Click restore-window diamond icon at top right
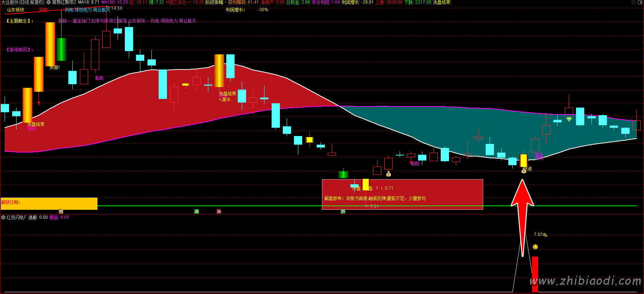Screen dimensions: 644x294 click(x=634, y=2)
